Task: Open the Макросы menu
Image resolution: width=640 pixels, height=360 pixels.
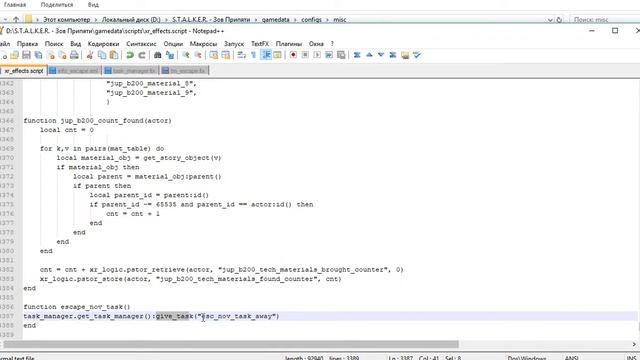Action: pyautogui.click(x=203, y=44)
